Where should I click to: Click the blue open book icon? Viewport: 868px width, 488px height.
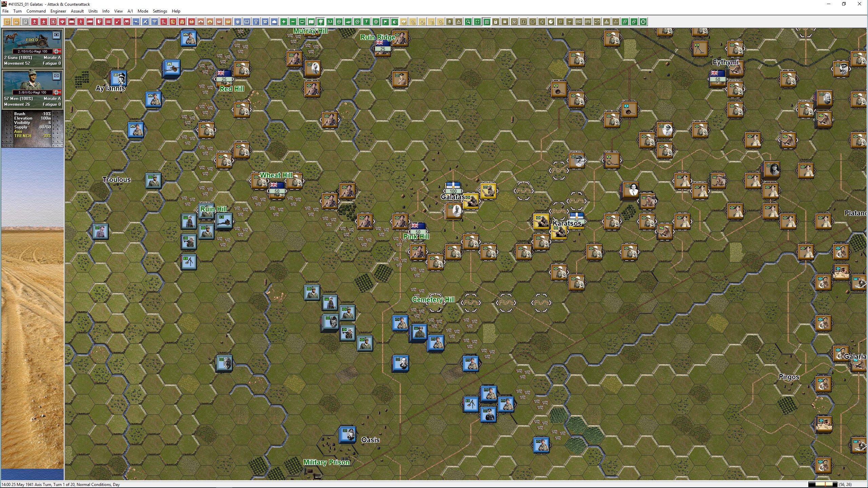coord(247,22)
